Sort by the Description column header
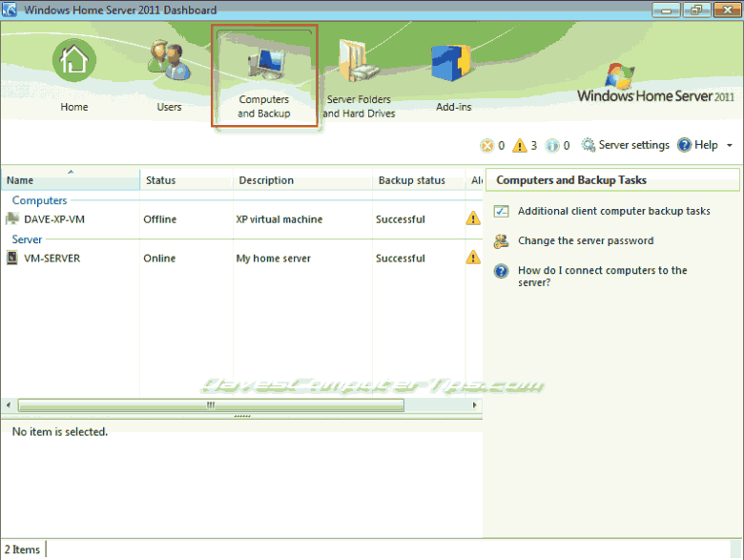Screen dimensions: 744x560 click(302, 179)
